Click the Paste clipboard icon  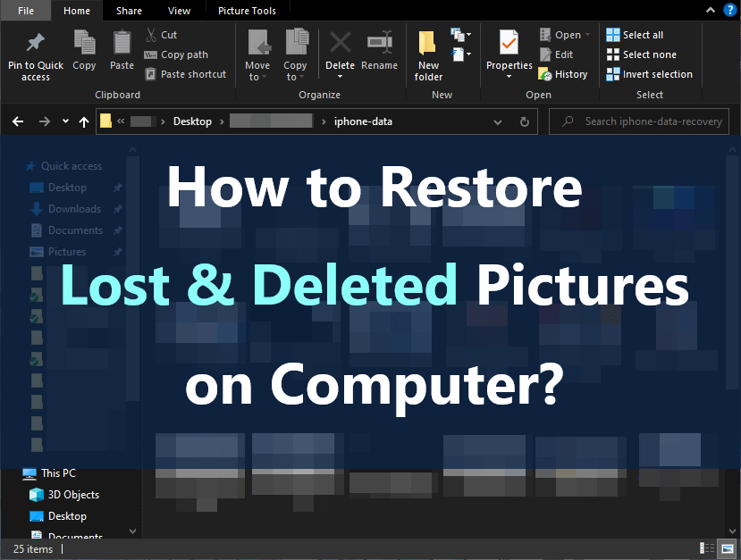122,43
